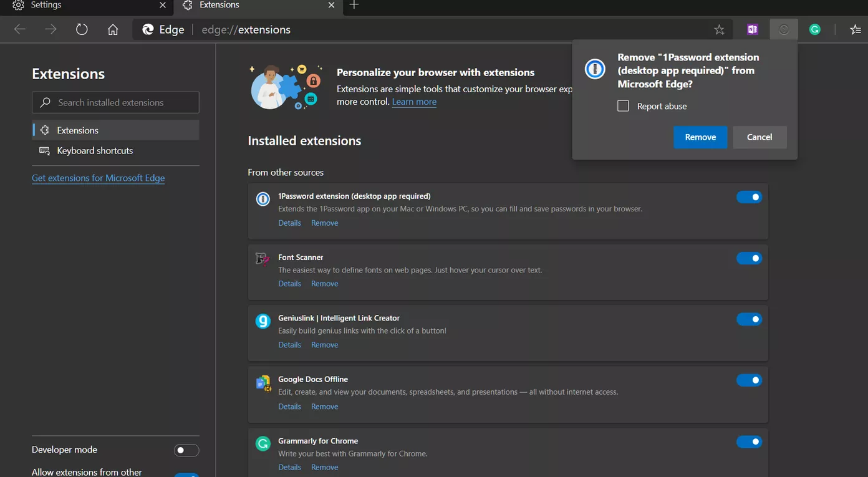Open Details for Geniuslink extension
This screenshot has width=868, height=477.
tap(289, 345)
